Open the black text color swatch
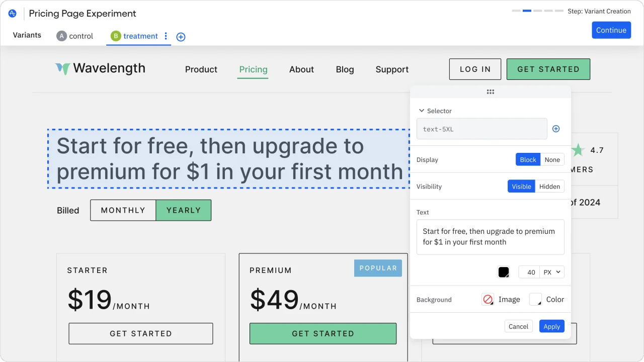Image resolution: width=644 pixels, height=362 pixels. (503, 272)
